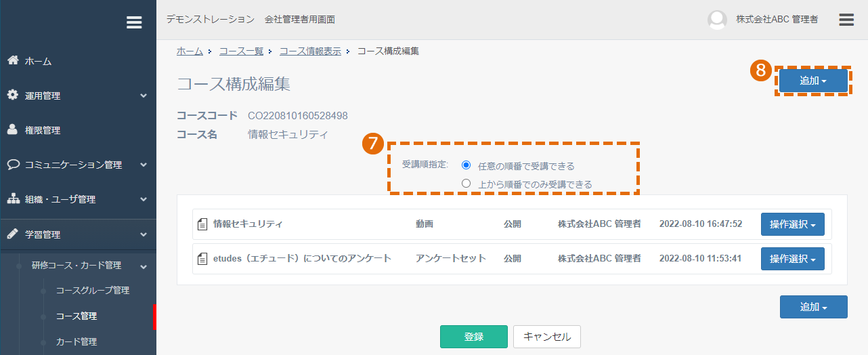The image size is (868, 355).
Task: Click the document icon beside etudes アンケート row
Action: point(202,259)
